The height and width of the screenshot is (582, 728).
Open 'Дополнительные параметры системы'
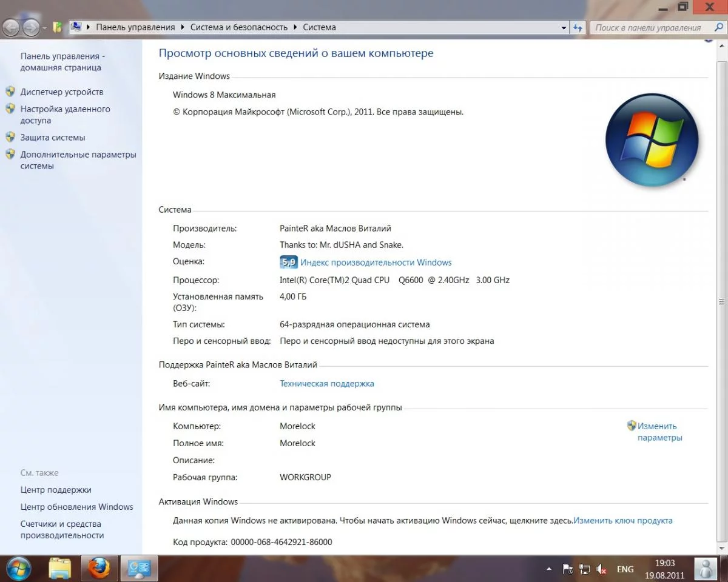[78, 160]
